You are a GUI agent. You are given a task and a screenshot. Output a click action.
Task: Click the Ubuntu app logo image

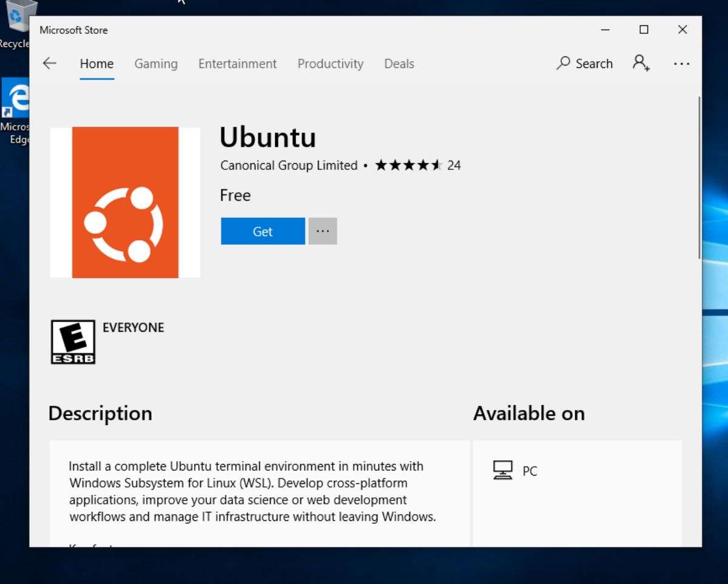pyautogui.click(x=124, y=202)
